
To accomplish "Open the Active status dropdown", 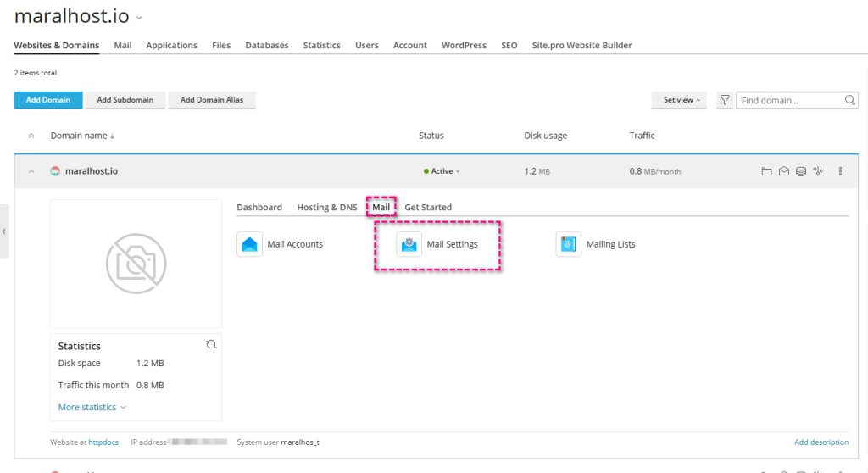I will pos(442,171).
